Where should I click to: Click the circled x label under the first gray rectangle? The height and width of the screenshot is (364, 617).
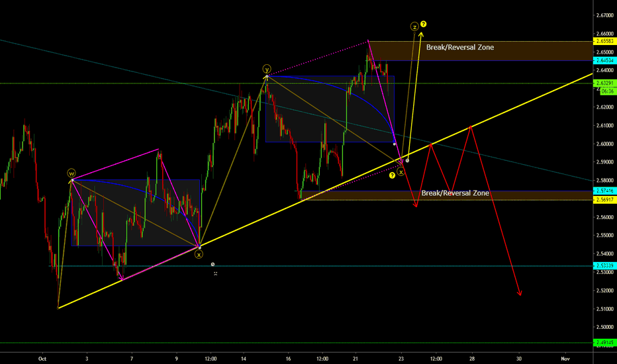click(x=199, y=255)
